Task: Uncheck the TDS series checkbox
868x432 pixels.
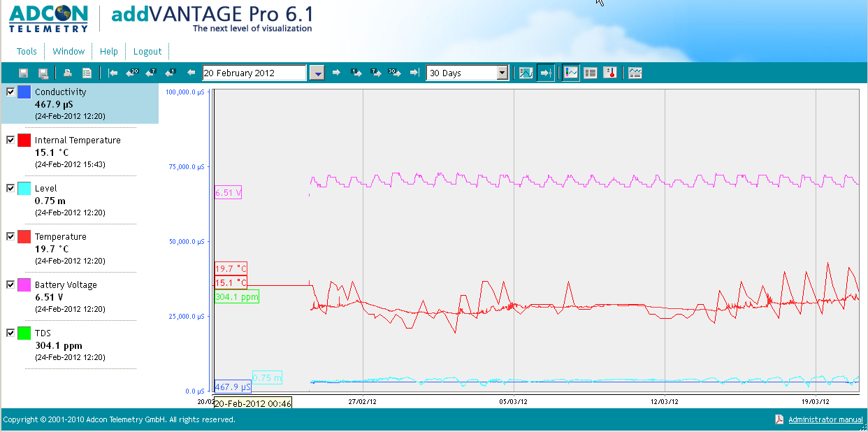Action: (10, 333)
